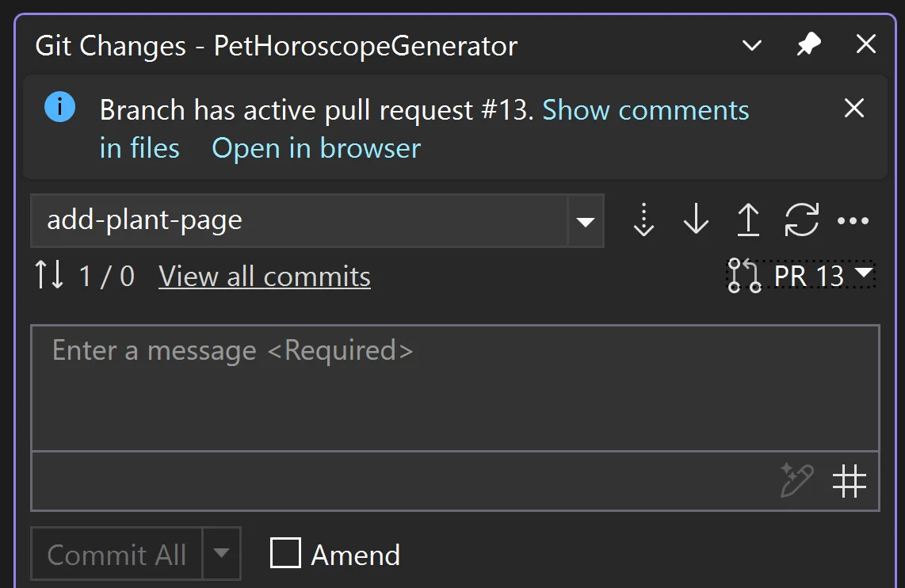The image size is (905, 588).
Task: Open the View all commits link
Action: (265, 277)
